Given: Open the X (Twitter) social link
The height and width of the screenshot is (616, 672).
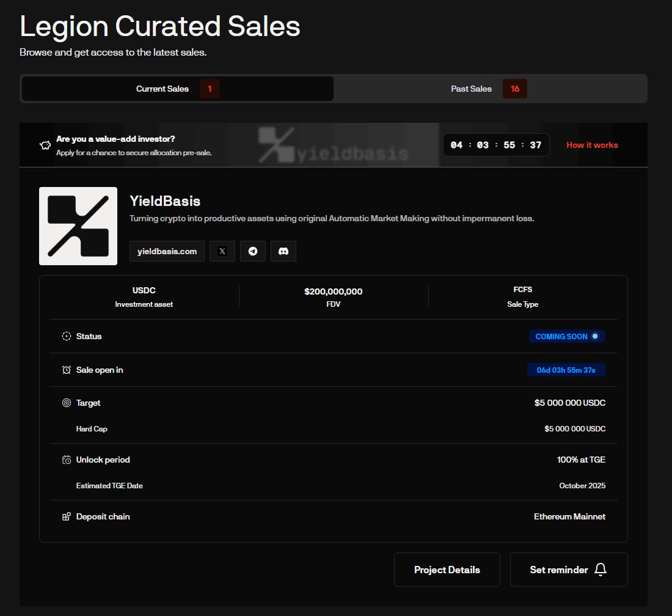Looking at the screenshot, I should 222,251.
